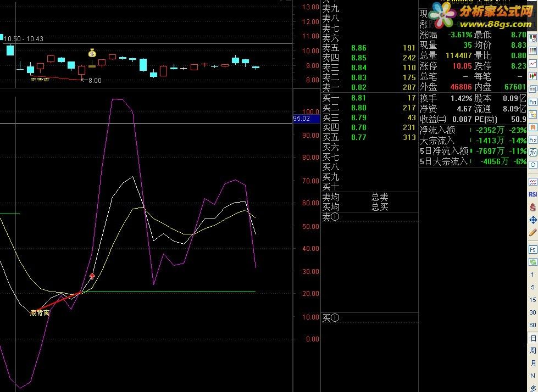
Task: Click the PE(动) value 50.9
Action: point(518,119)
